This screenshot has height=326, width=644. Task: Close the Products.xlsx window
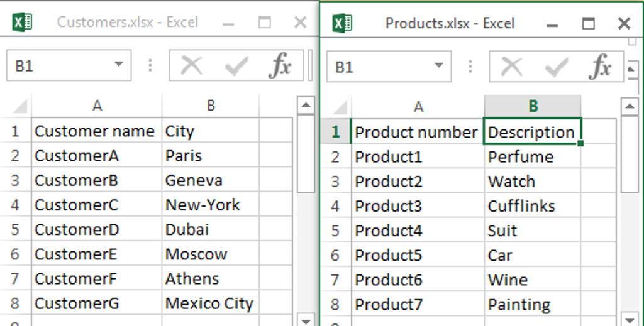tap(625, 23)
